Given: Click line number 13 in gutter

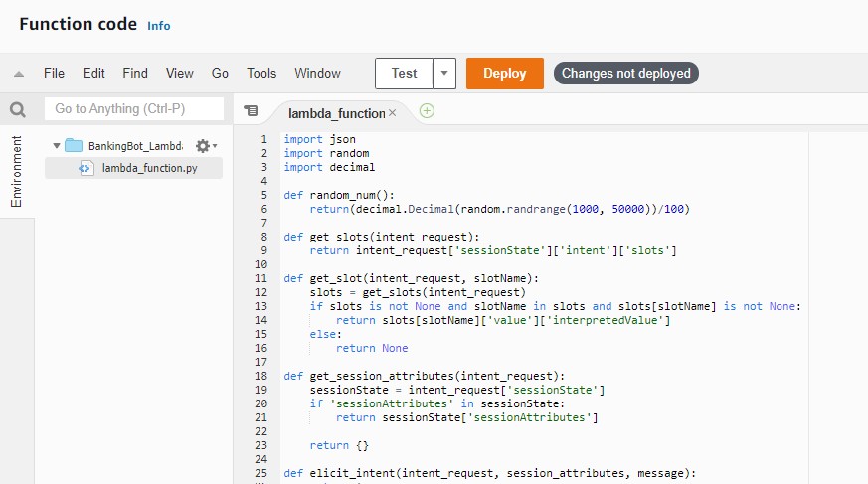Looking at the screenshot, I should pos(261,306).
